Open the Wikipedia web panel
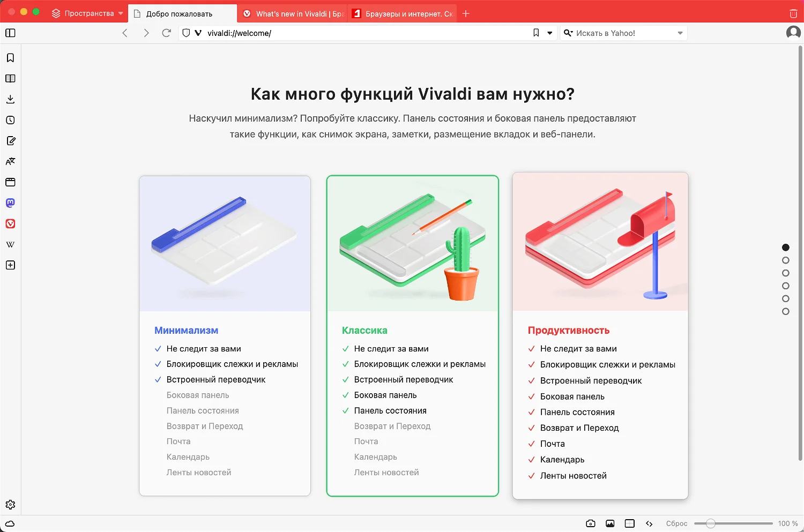 click(x=10, y=244)
